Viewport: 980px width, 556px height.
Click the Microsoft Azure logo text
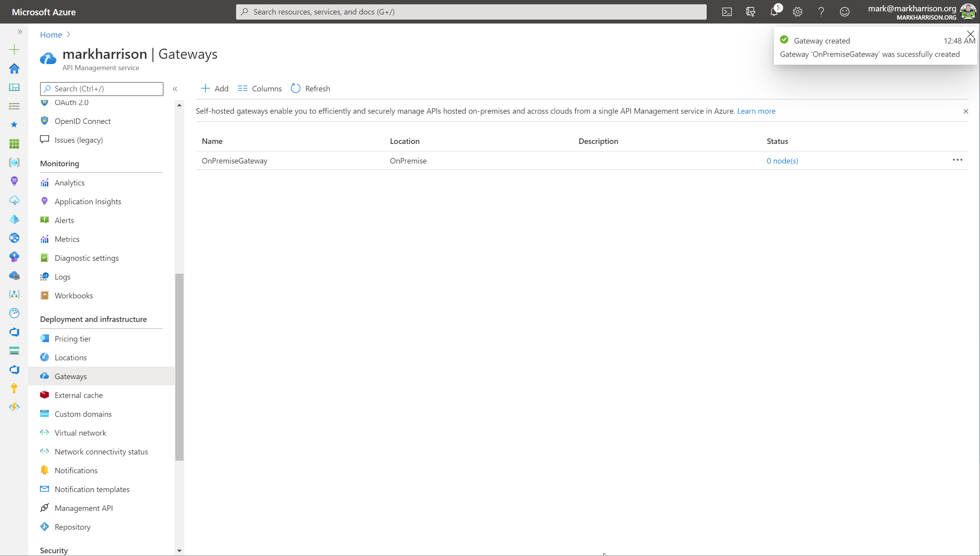[x=44, y=12]
